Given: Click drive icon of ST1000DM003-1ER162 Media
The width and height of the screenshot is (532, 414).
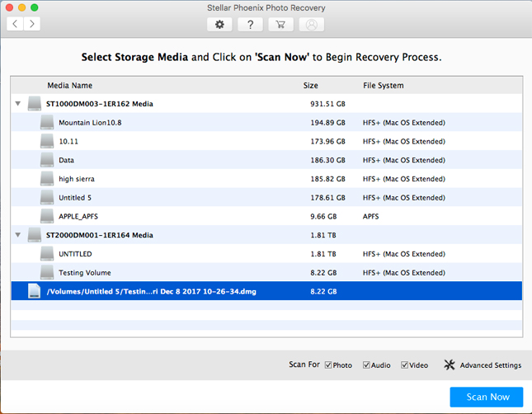Looking at the screenshot, I should [35, 104].
